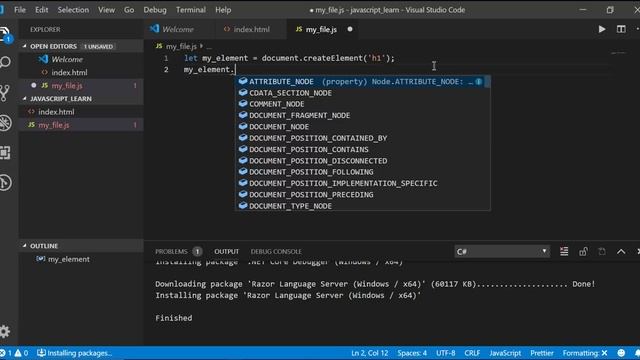640x360 pixels.
Task: Click UTF-8 encoding in status bar
Action: click(445, 353)
